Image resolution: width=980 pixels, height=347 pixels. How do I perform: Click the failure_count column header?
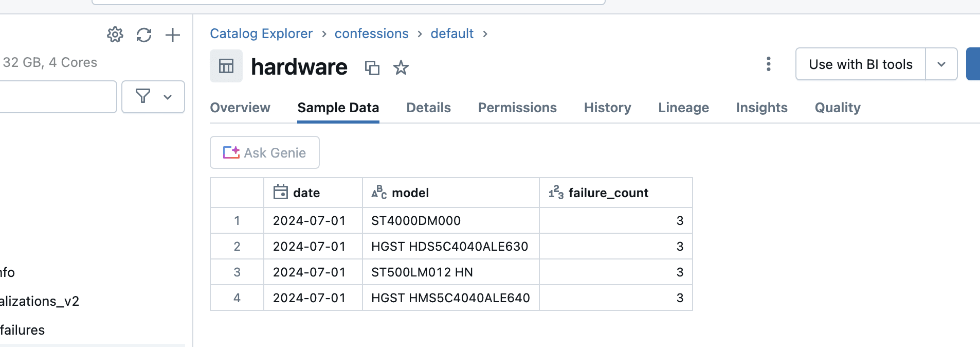pyautogui.click(x=616, y=193)
